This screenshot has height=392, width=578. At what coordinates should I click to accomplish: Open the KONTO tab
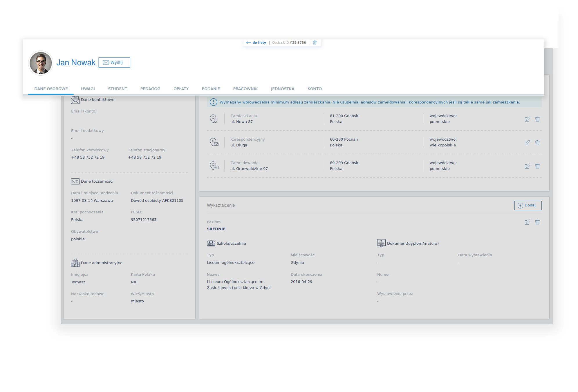315,89
